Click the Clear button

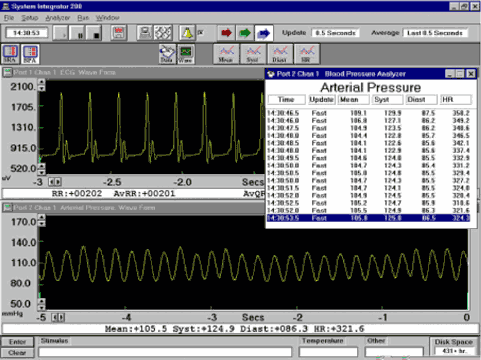pos(17,353)
